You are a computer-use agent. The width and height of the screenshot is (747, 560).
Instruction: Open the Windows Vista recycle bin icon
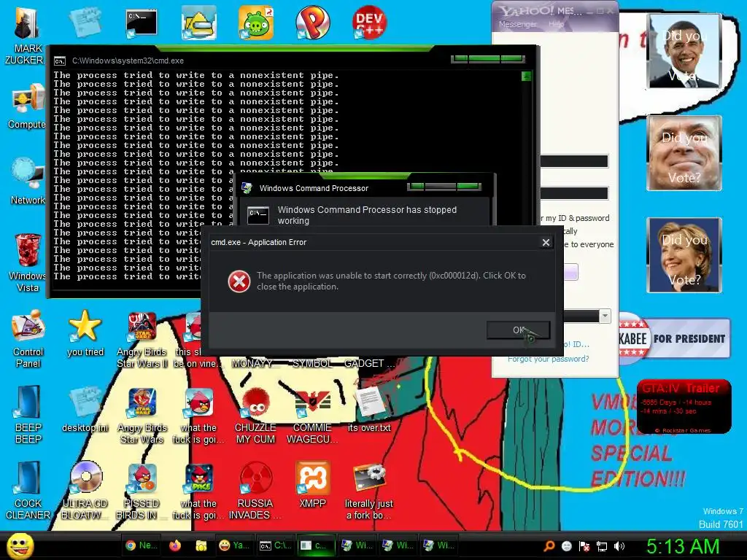click(x=27, y=262)
